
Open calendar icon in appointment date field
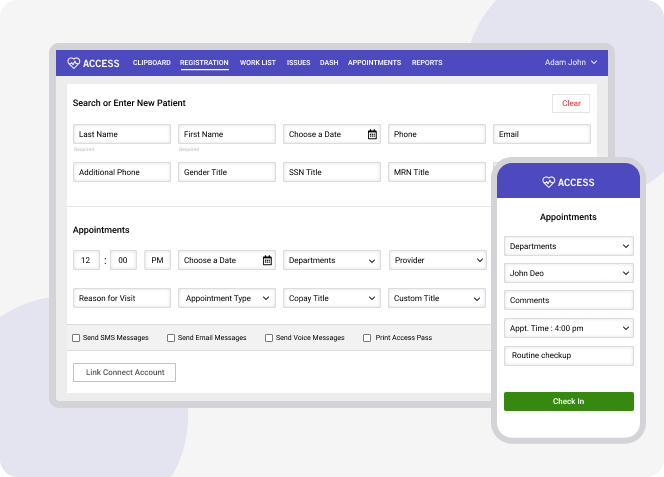(x=267, y=260)
